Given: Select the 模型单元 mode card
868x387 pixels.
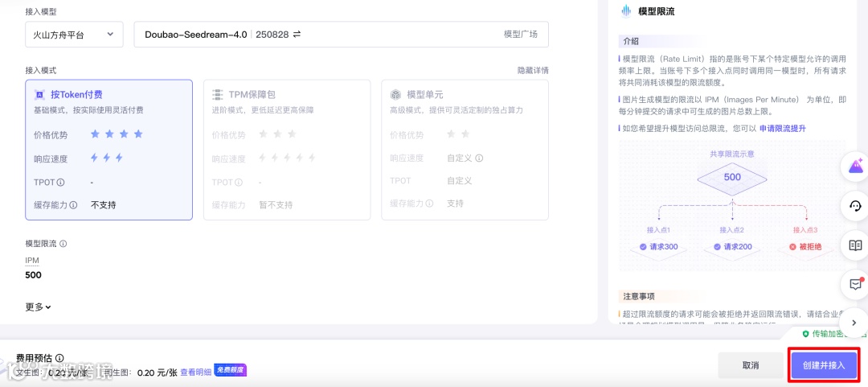Looking at the screenshot, I should pos(465,150).
